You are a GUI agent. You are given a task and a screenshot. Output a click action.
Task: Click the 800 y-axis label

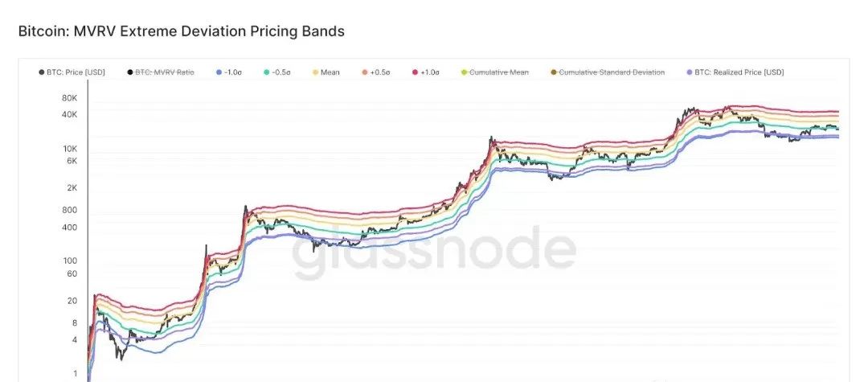[x=69, y=210]
